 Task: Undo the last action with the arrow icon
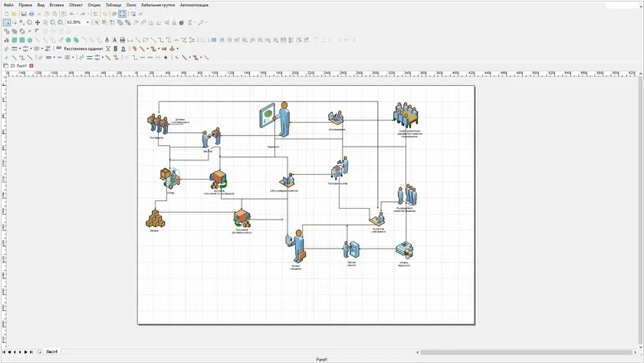coord(71,14)
